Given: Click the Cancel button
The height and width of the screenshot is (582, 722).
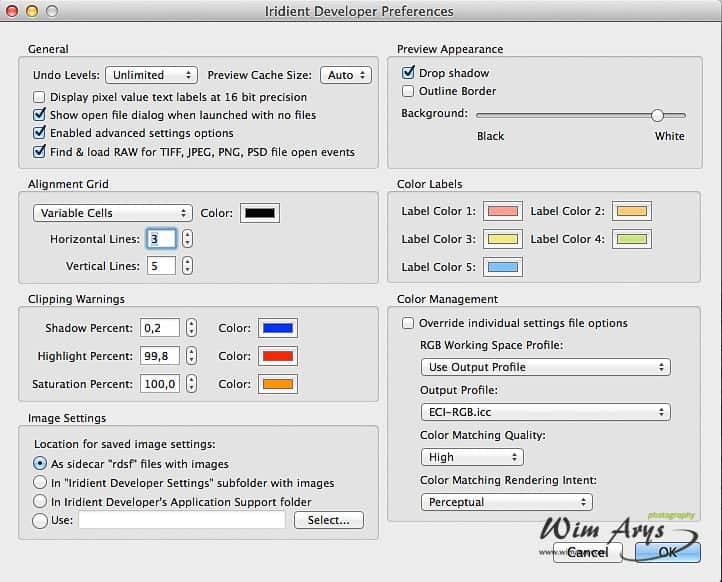Looking at the screenshot, I should 588,552.
